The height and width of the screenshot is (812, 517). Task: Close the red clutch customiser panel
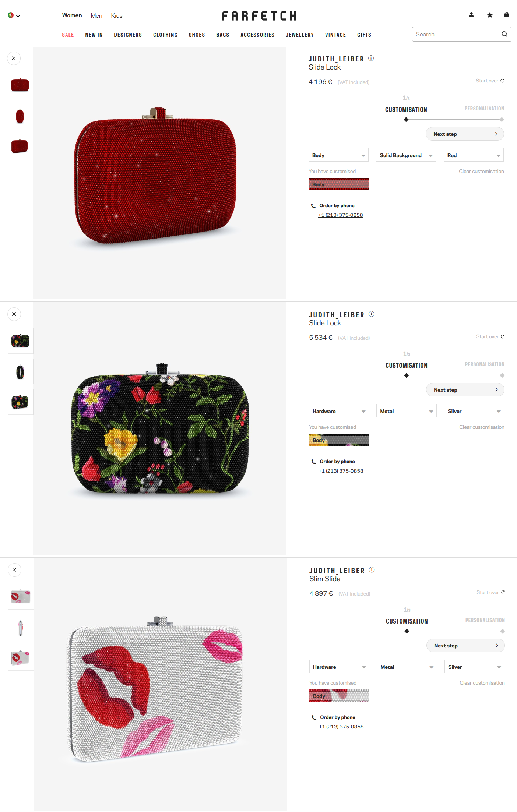click(x=14, y=58)
